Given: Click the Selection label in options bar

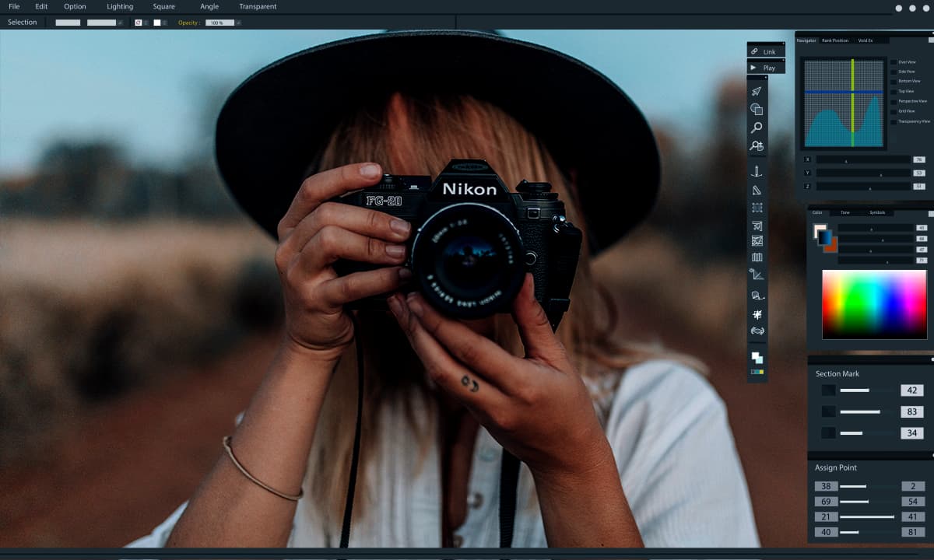Looking at the screenshot, I should click(x=22, y=23).
